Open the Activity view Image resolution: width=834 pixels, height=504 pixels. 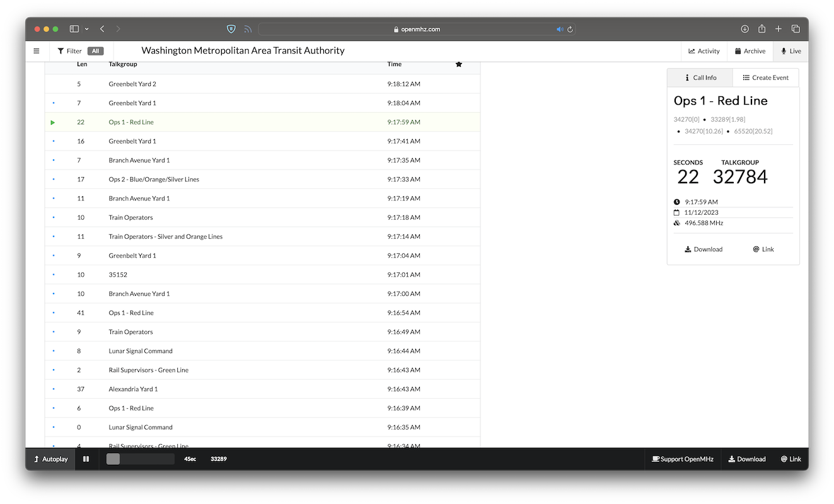pos(704,51)
